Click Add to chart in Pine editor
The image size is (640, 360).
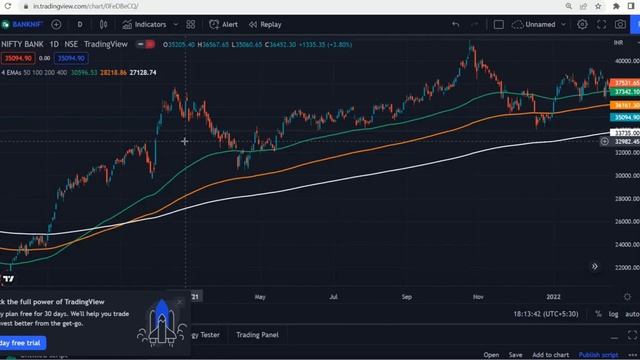pos(550,355)
